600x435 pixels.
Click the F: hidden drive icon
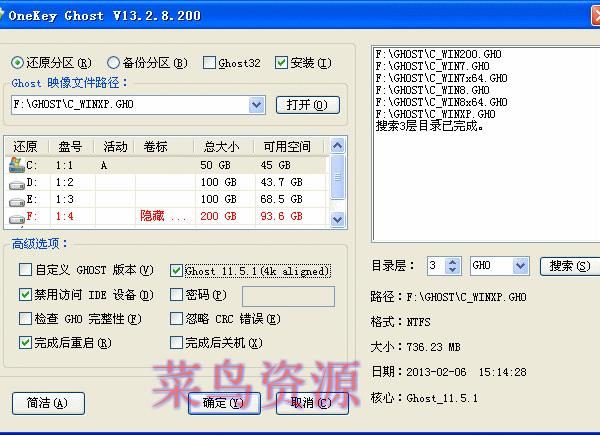tap(15, 217)
